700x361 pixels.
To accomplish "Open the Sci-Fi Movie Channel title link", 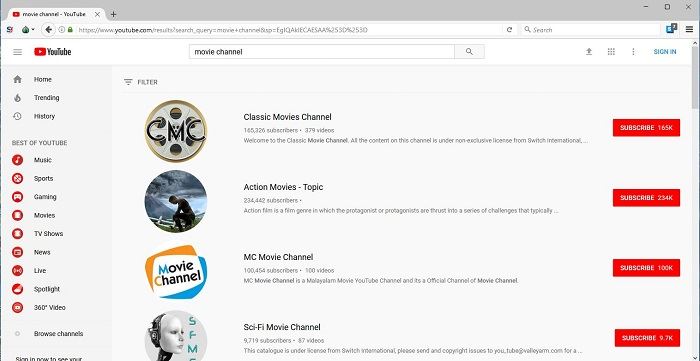I will (x=282, y=327).
